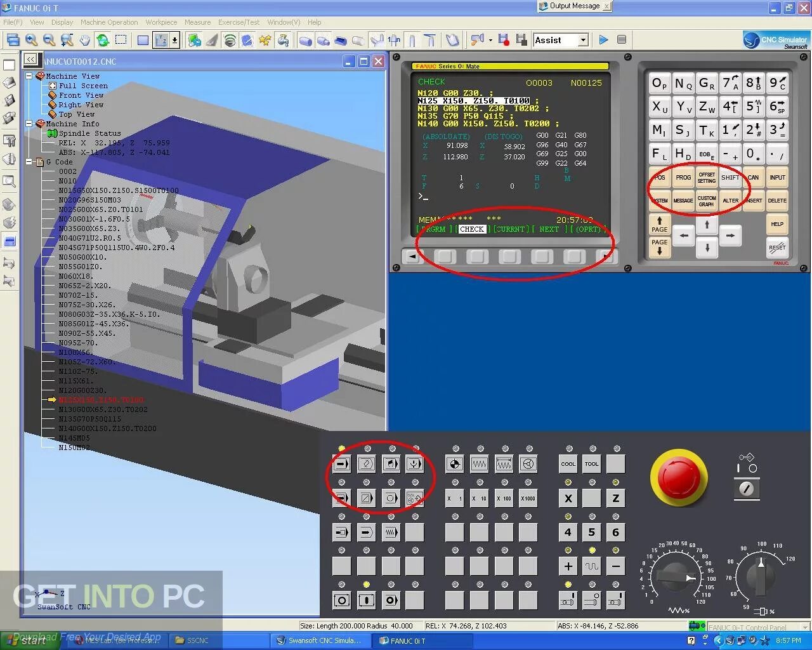The width and height of the screenshot is (812, 650).
Task: Collapse the Machine Info tree node
Action: (29, 123)
